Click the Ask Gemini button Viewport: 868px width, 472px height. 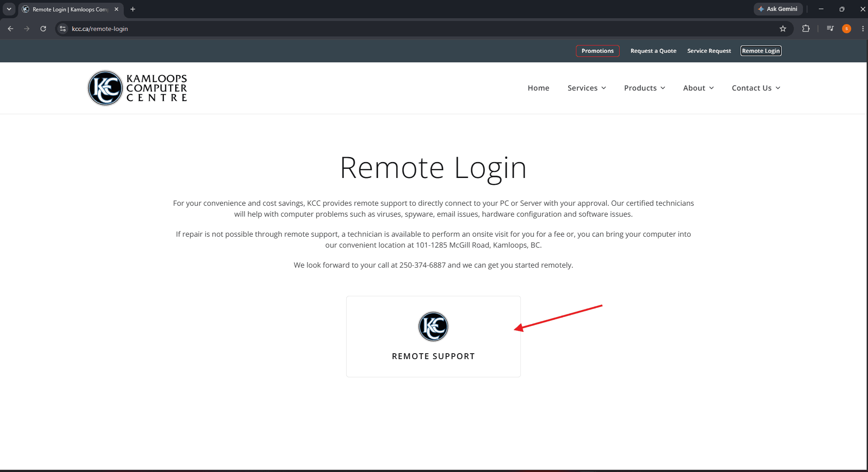(778, 9)
